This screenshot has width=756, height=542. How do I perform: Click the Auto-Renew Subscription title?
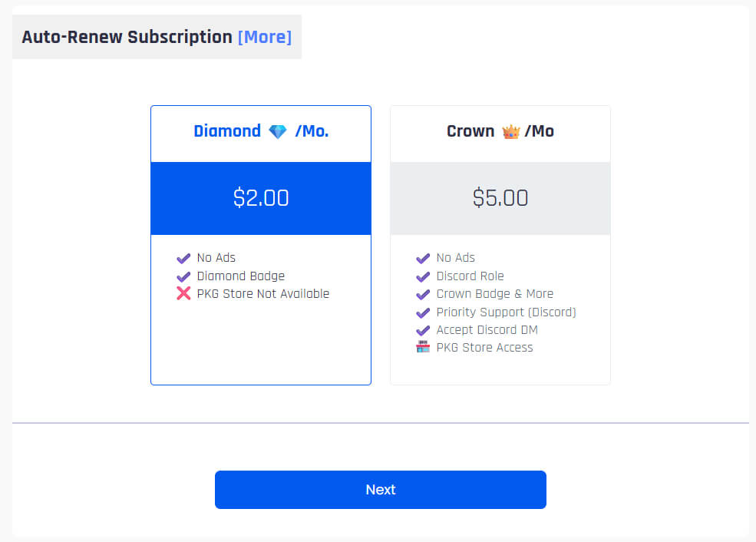coord(127,37)
